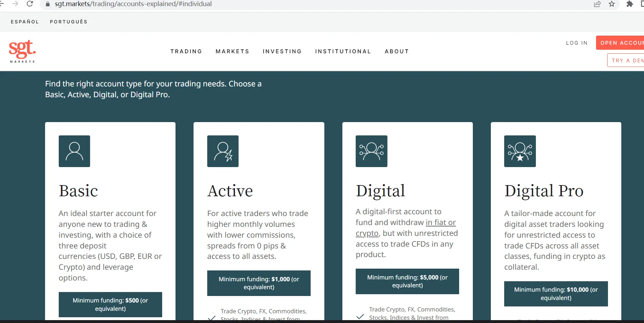Click the SGT Markets logo
Image resolution: width=644 pixels, height=323 pixels.
(22, 51)
